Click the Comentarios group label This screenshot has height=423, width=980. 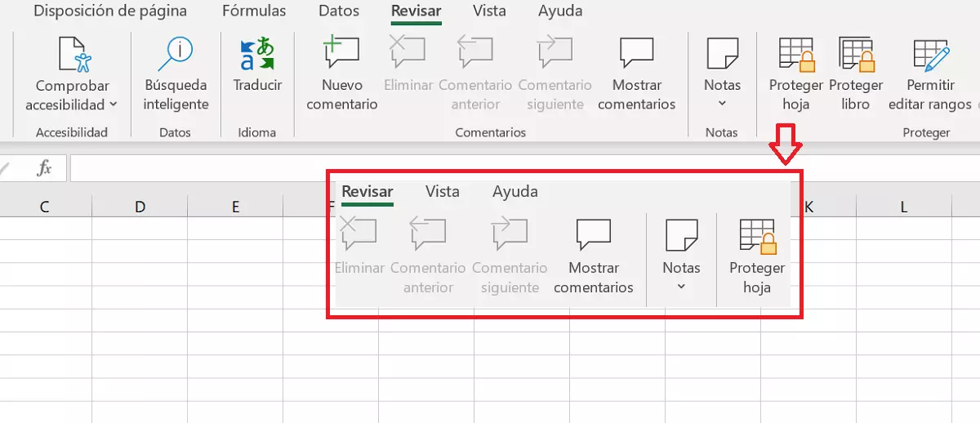[491, 132]
